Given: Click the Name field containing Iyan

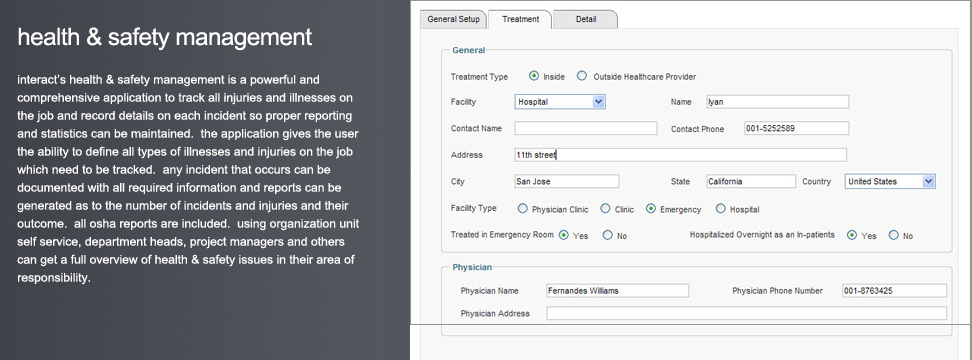Looking at the screenshot, I should point(777,102).
